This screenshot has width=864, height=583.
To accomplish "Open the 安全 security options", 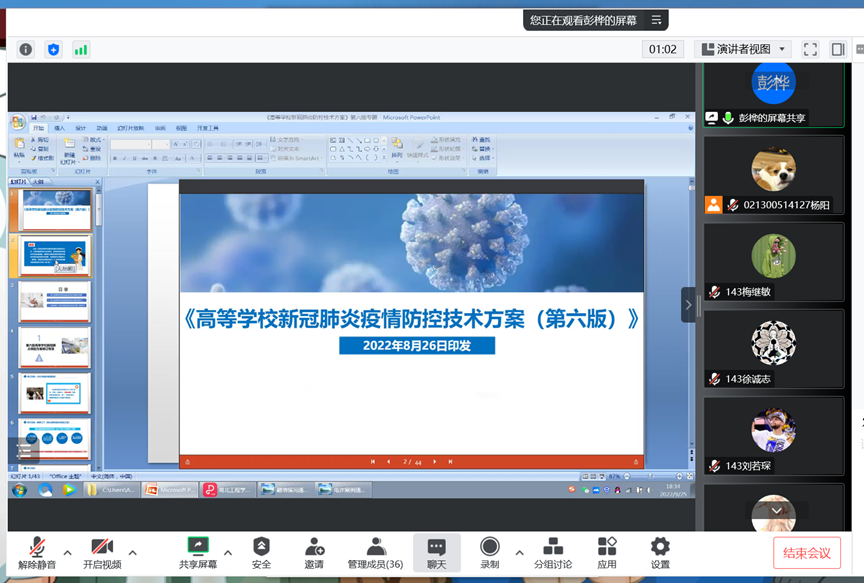I will click(261, 553).
